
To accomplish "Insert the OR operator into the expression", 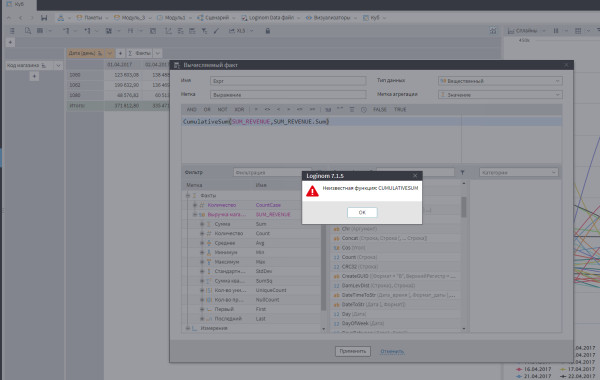I will (207, 109).
